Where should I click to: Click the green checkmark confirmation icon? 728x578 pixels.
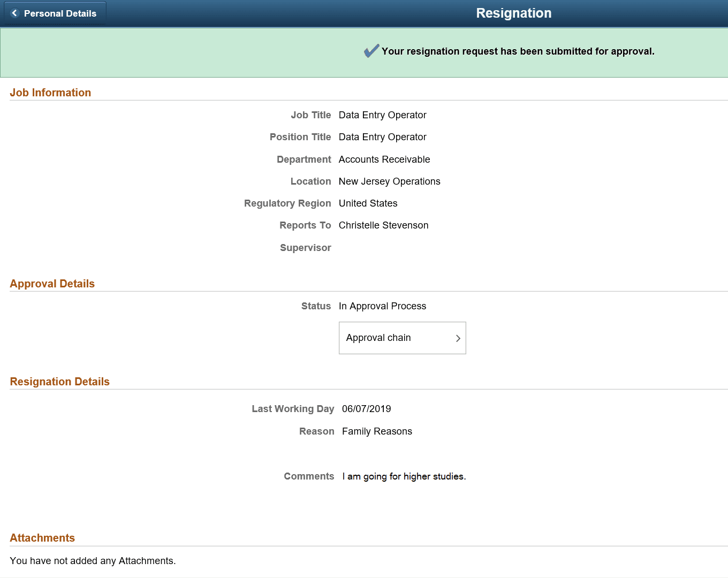[370, 50]
